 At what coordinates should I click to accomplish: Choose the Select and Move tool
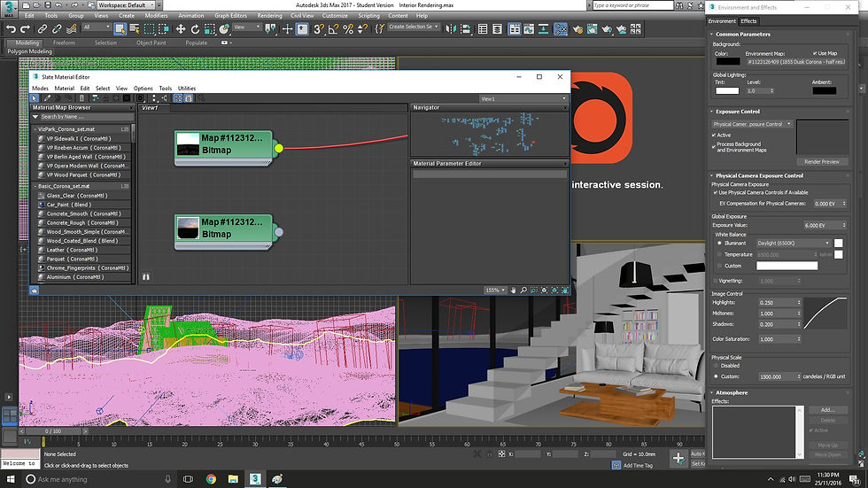pos(181,28)
